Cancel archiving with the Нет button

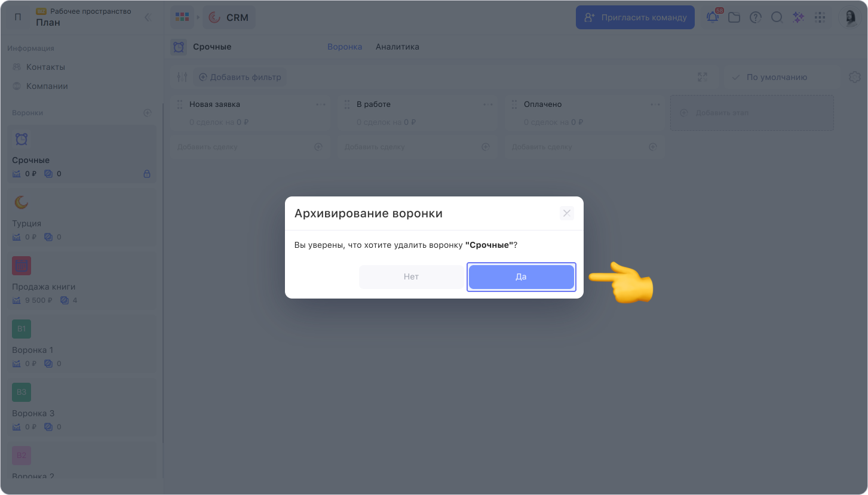pos(411,277)
